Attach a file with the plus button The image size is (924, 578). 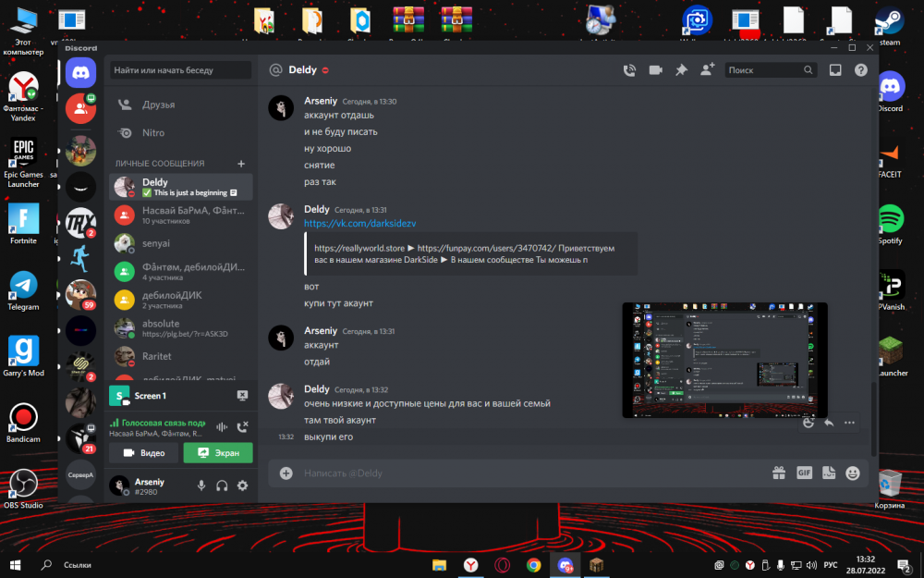(x=286, y=473)
